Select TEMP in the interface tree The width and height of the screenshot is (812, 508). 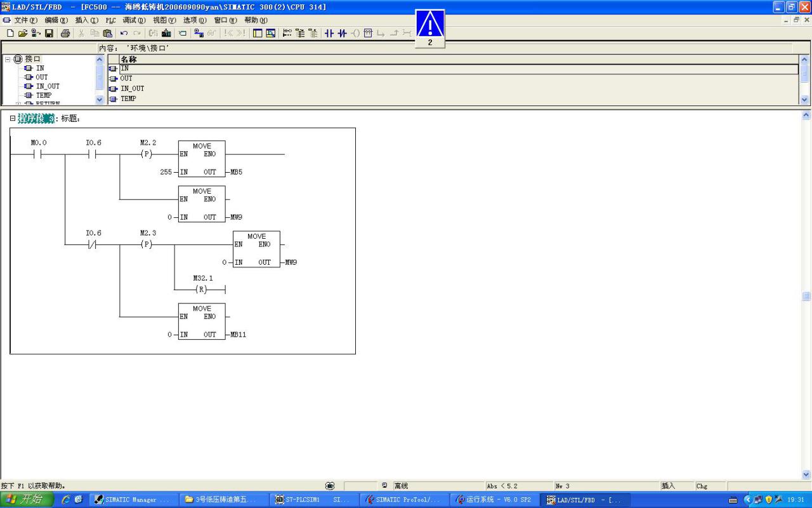coord(44,95)
